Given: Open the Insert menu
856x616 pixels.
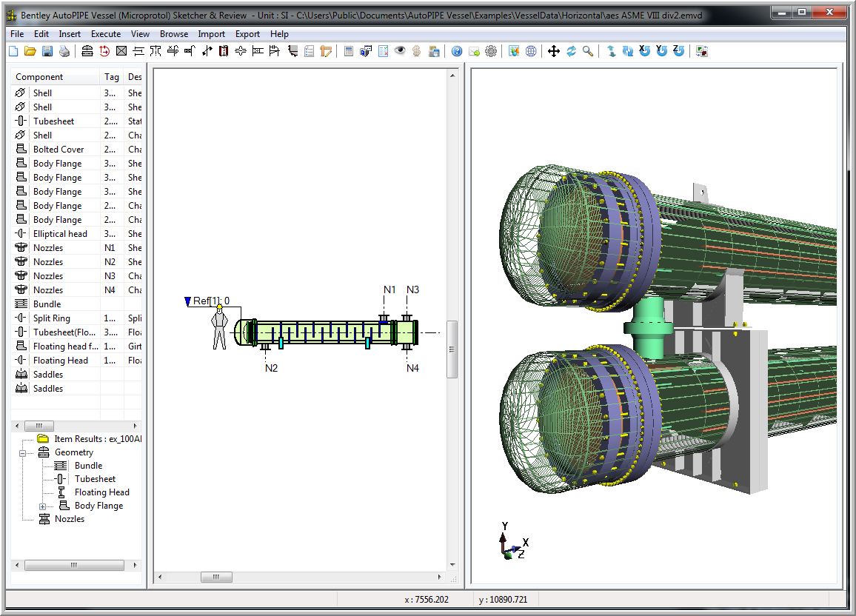Looking at the screenshot, I should 70,34.
